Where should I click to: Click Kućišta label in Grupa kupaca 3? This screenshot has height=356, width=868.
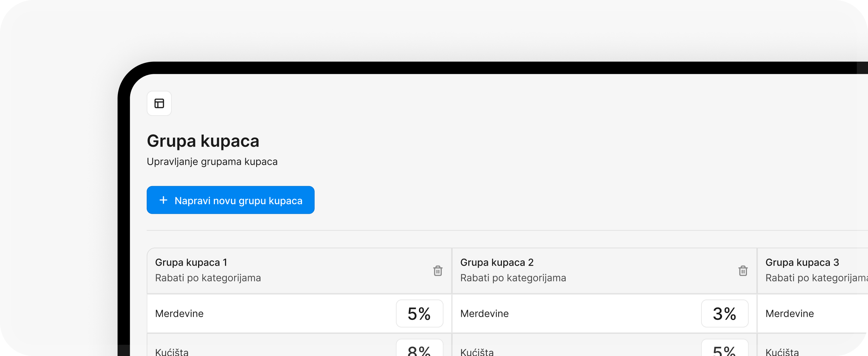782,351
